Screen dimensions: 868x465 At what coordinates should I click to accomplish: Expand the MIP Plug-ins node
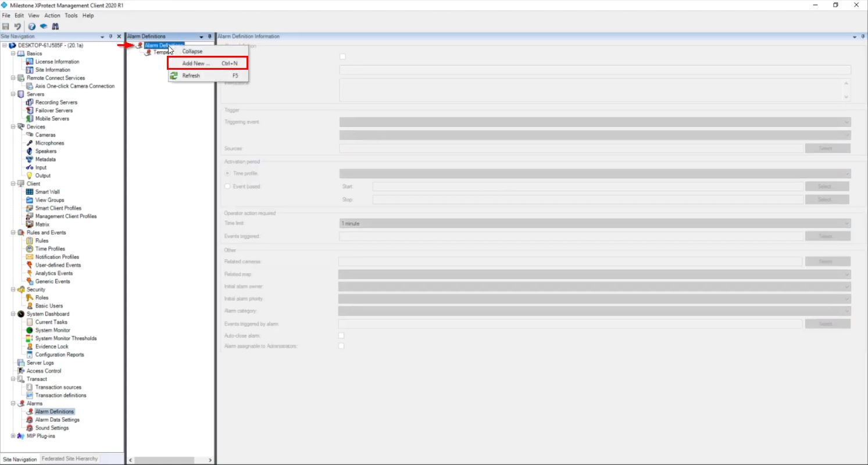point(13,436)
